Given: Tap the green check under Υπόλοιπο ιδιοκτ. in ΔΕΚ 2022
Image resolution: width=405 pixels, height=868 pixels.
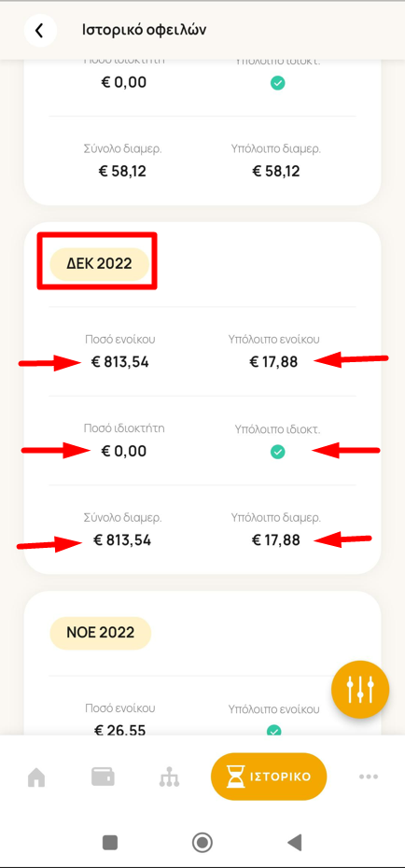Looking at the screenshot, I should point(278,453).
